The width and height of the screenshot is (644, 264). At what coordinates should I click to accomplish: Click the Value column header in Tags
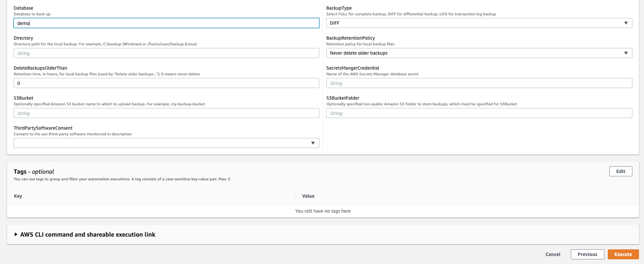point(308,196)
